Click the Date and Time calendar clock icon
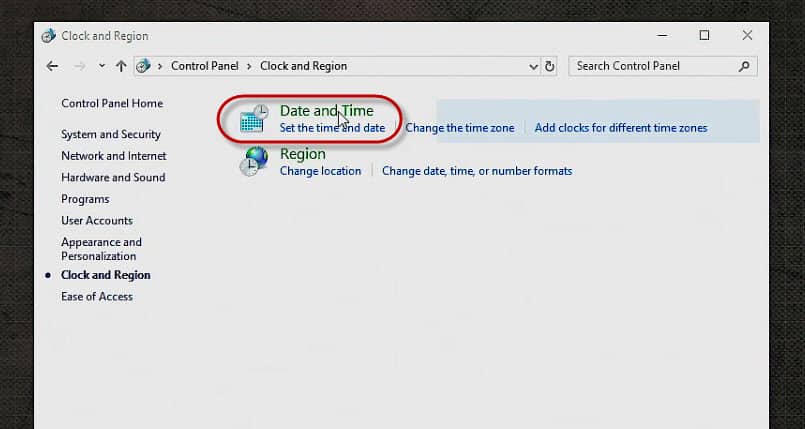The height and width of the screenshot is (429, 805). pos(254,119)
